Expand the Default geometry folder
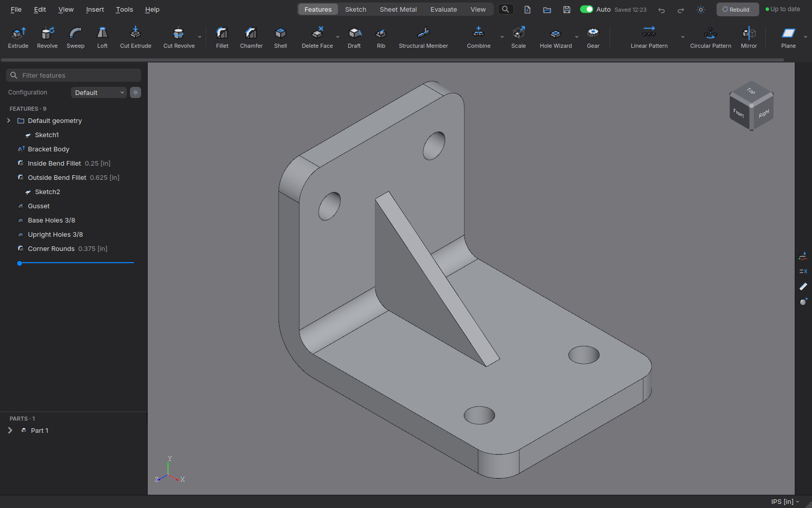 [9, 120]
